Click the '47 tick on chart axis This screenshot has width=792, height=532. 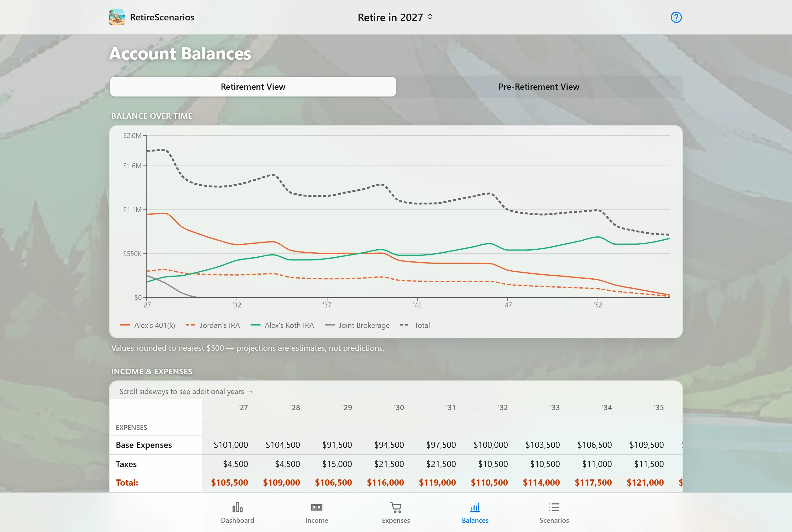(508, 305)
